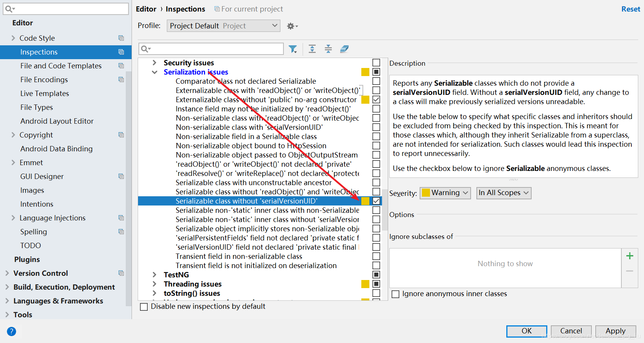This screenshot has height=343, width=644.
Task: Open Android Layout Editor settings
Action: point(57,121)
